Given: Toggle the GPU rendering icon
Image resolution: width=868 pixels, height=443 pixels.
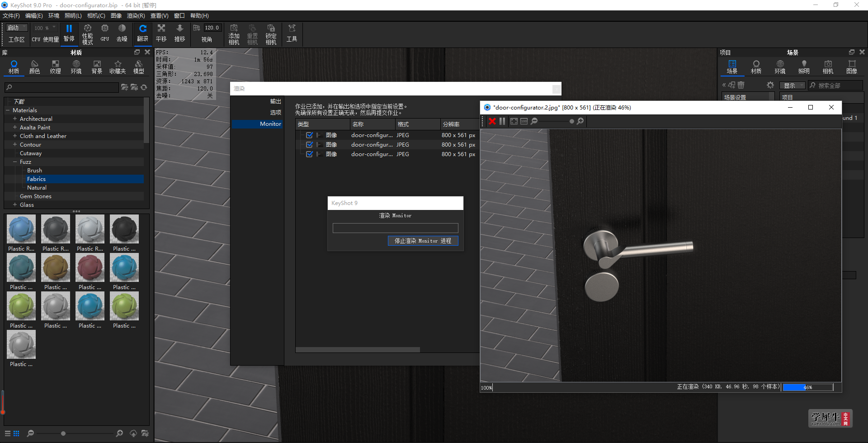Looking at the screenshot, I should click(105, 28).
